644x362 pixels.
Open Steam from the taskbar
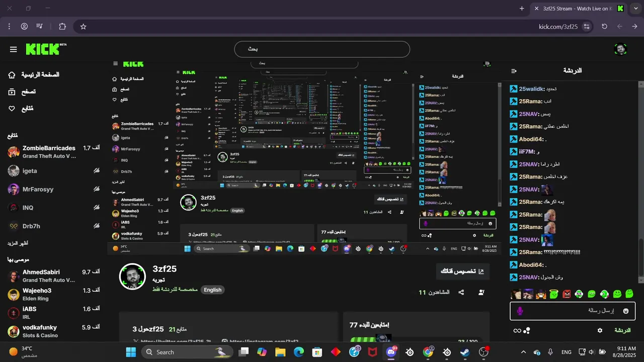click(x=465, y=352)
